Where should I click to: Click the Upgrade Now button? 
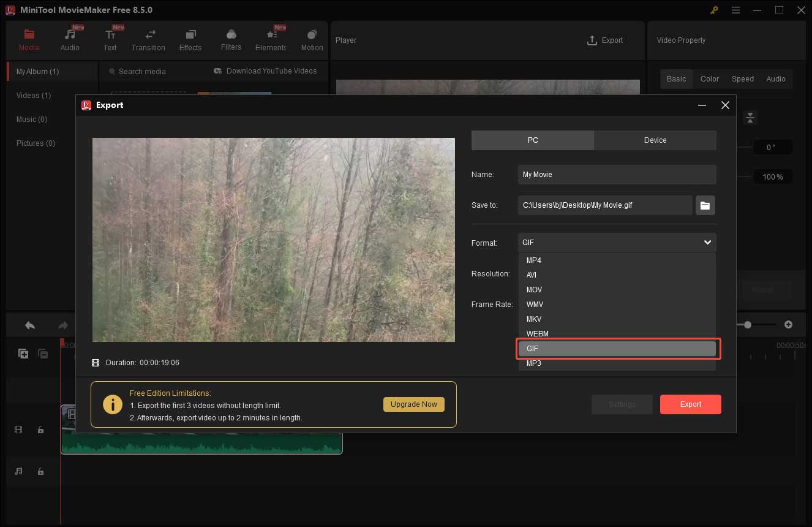pos(414,404)
